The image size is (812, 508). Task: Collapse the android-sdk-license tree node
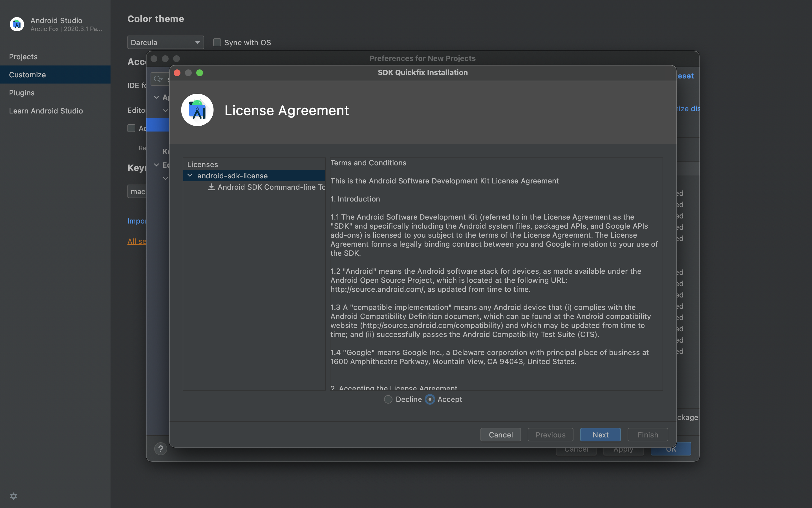coord(190,175)
